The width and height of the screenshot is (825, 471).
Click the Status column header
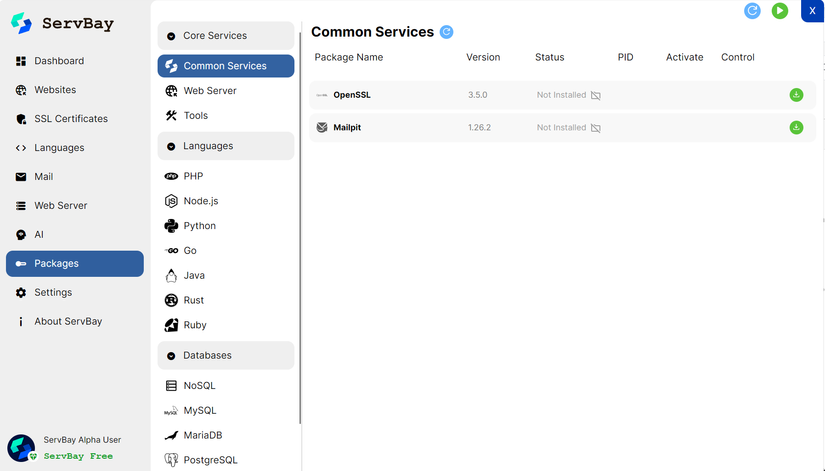click(x=549, y=57)
